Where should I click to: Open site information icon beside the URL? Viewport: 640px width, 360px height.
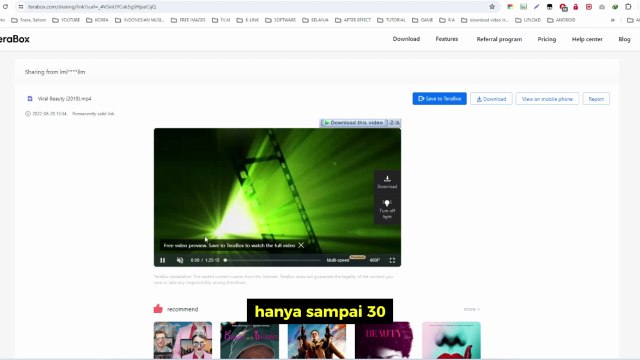point(21,7)
